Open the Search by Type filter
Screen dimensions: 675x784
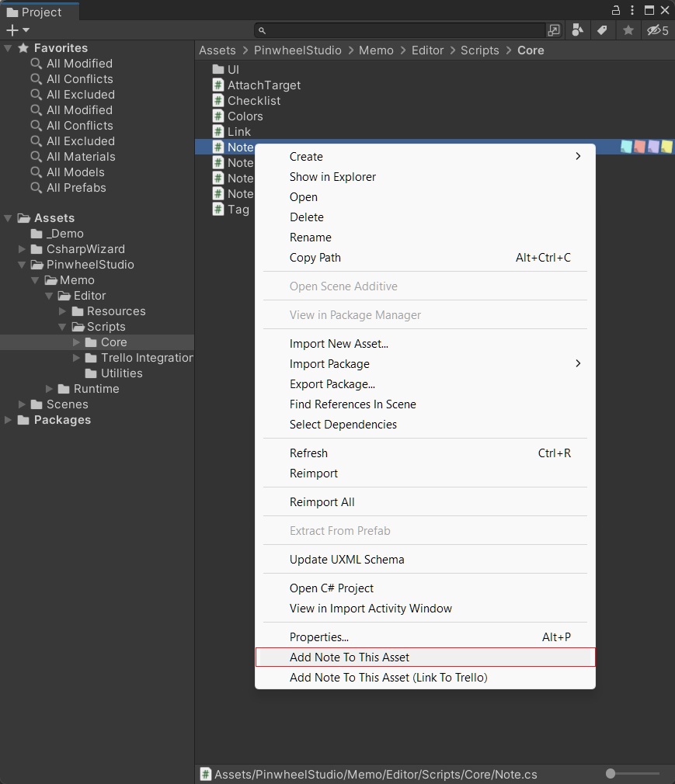(577, 30)
